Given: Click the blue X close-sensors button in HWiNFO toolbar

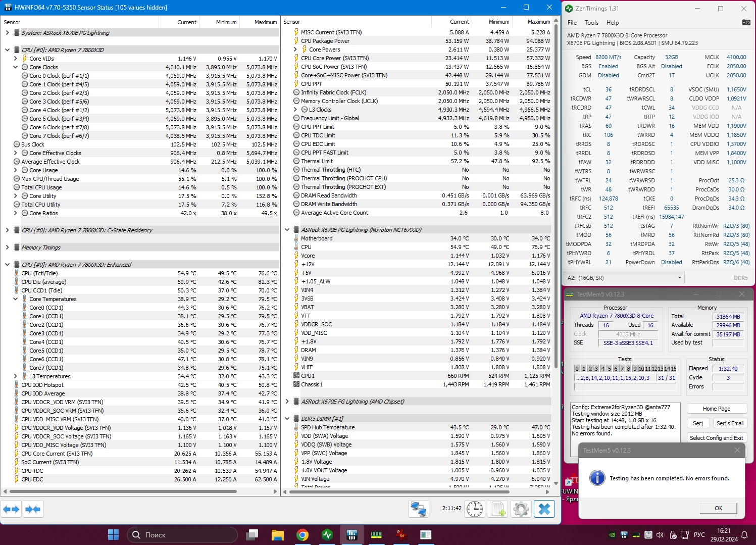Looking at the screenshot, I should [544, 509].
